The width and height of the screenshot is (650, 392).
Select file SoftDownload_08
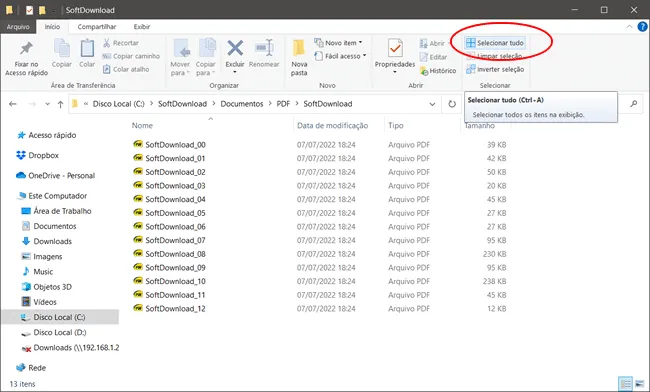click(x=169, y=254)
